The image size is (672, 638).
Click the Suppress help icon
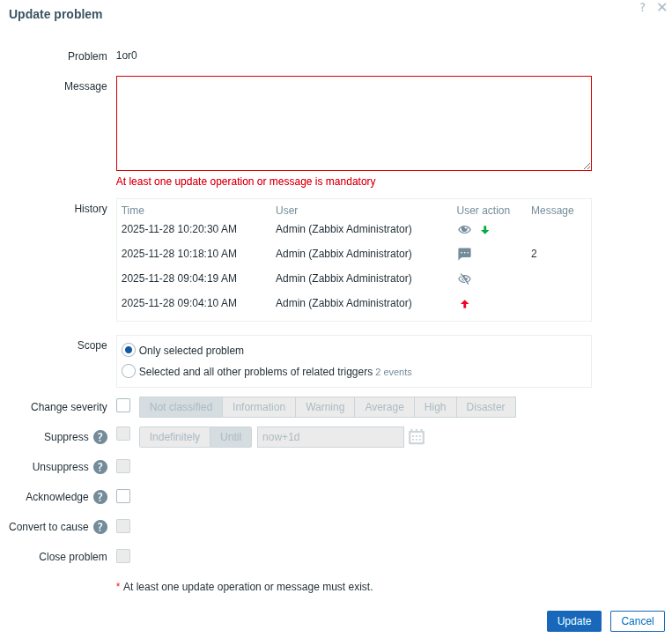click(100, 437)
